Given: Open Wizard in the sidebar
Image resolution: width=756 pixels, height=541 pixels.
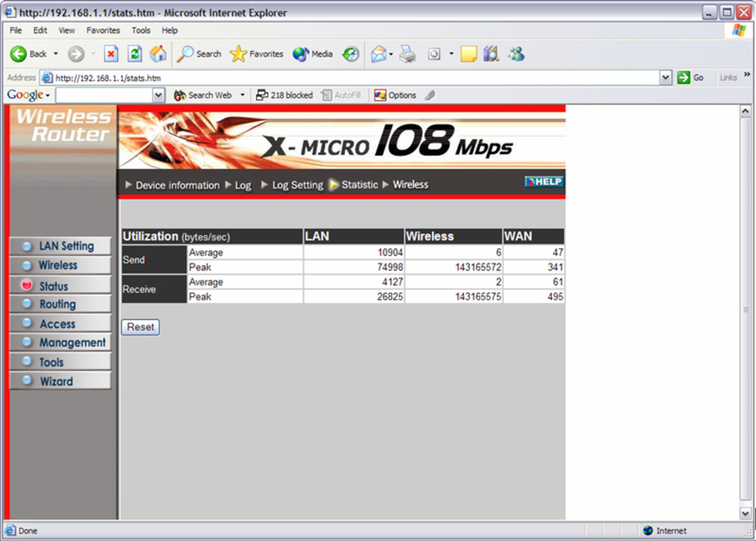Looking at the screenshot, I should click(x=60, y=381).
